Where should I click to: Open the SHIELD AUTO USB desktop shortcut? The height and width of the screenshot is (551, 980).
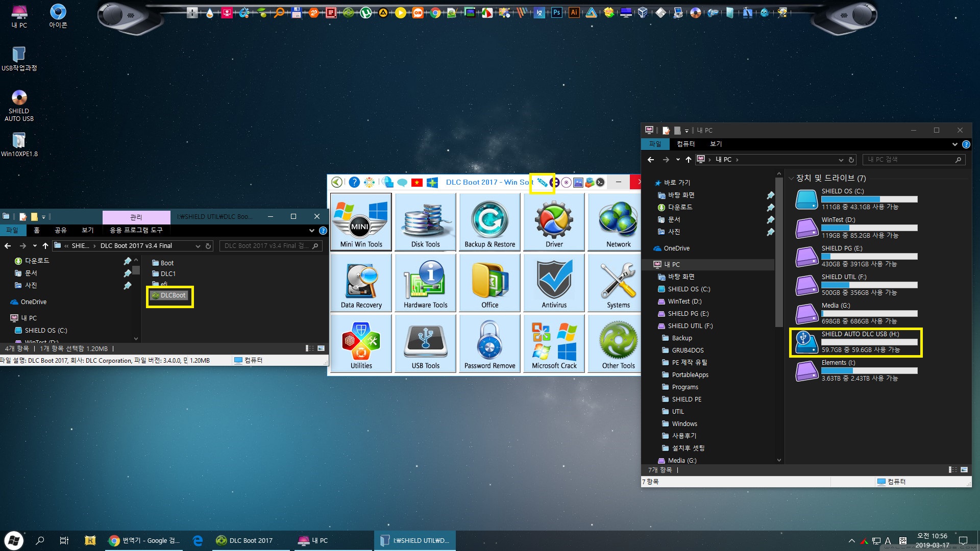tap(19, 106)
